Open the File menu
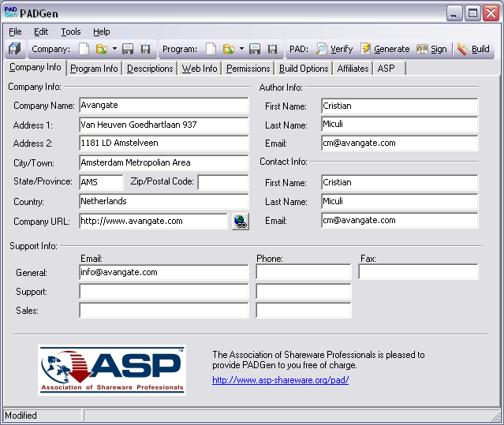Screen dimensions: 504x425 (15, 32)
